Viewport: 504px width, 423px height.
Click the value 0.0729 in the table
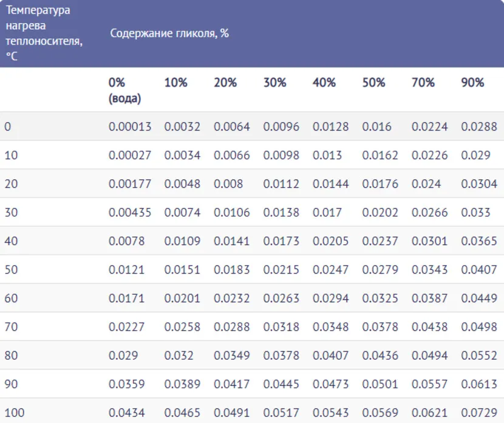[479, 413]
